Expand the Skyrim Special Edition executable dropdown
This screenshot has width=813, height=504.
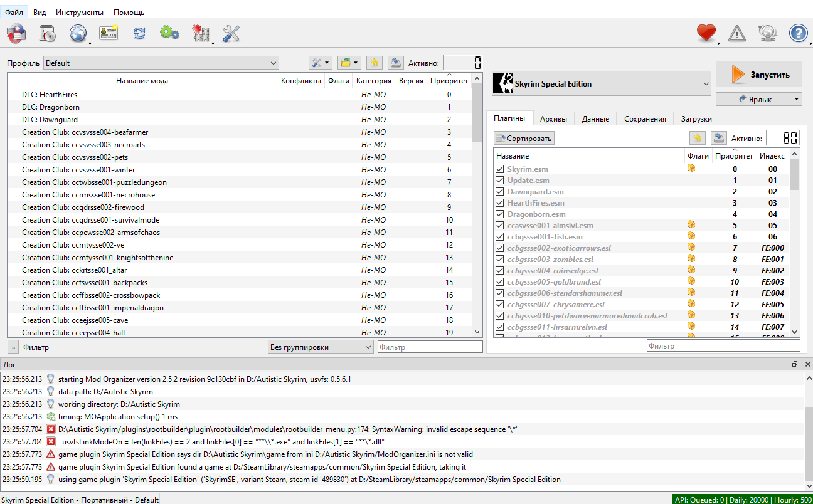[x=600, y=83]
